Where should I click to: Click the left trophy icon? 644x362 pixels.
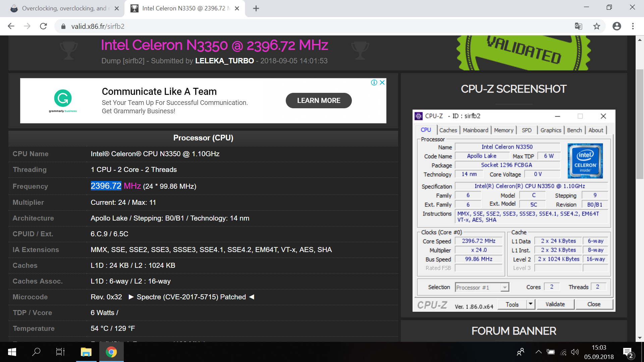[x=69, y=50]
